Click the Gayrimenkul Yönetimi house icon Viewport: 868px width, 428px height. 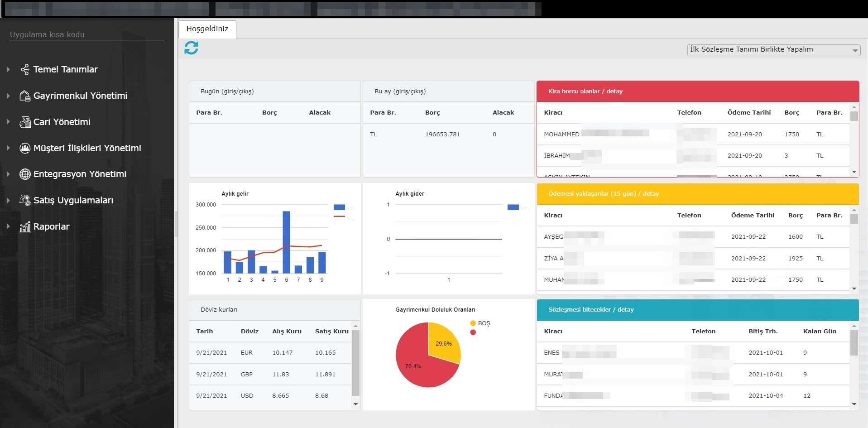pyautogui.click(x=25, y=96)
